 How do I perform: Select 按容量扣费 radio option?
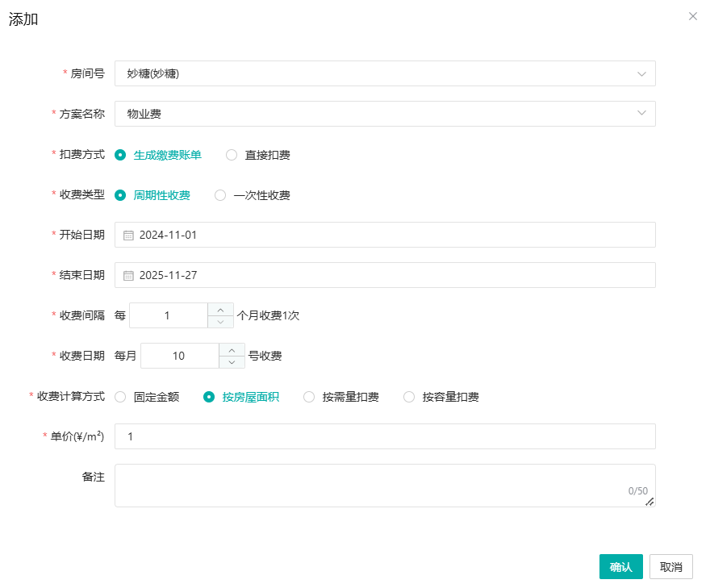(409, 397)
